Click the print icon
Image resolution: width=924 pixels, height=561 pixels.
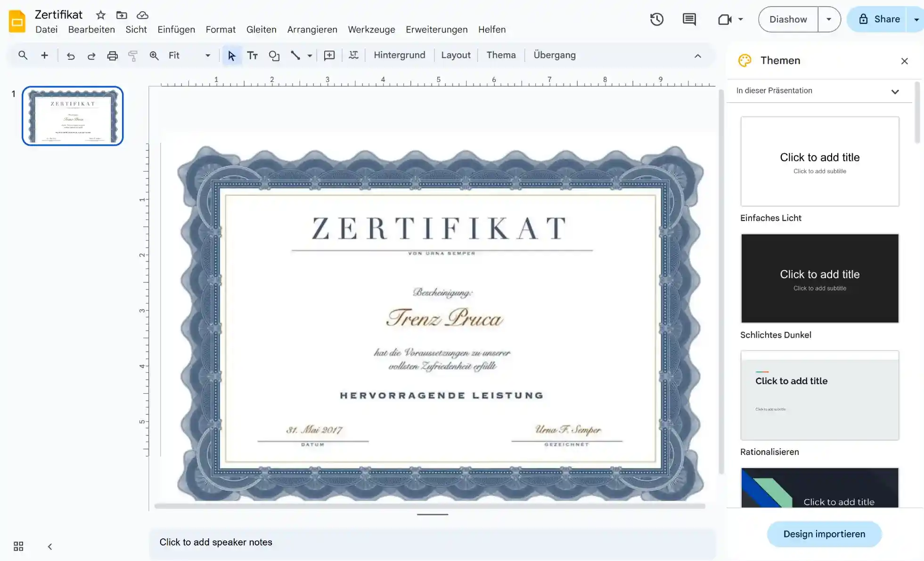tap(112, 56)
